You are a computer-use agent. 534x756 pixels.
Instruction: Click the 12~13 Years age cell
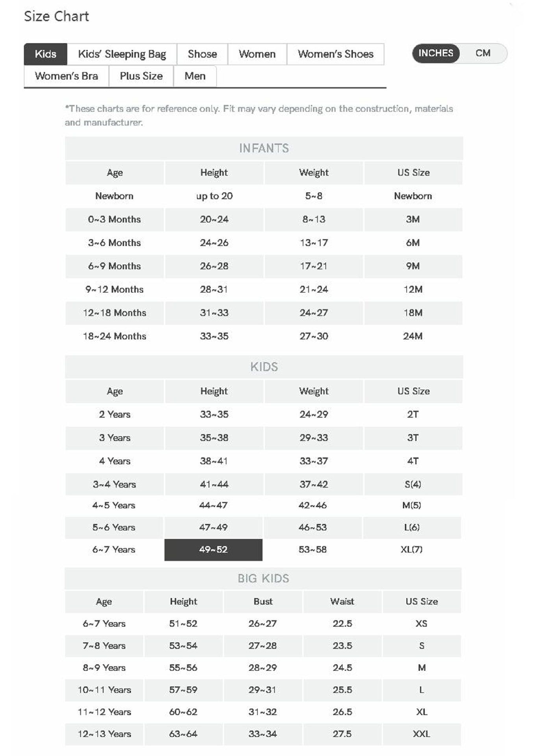104,734
